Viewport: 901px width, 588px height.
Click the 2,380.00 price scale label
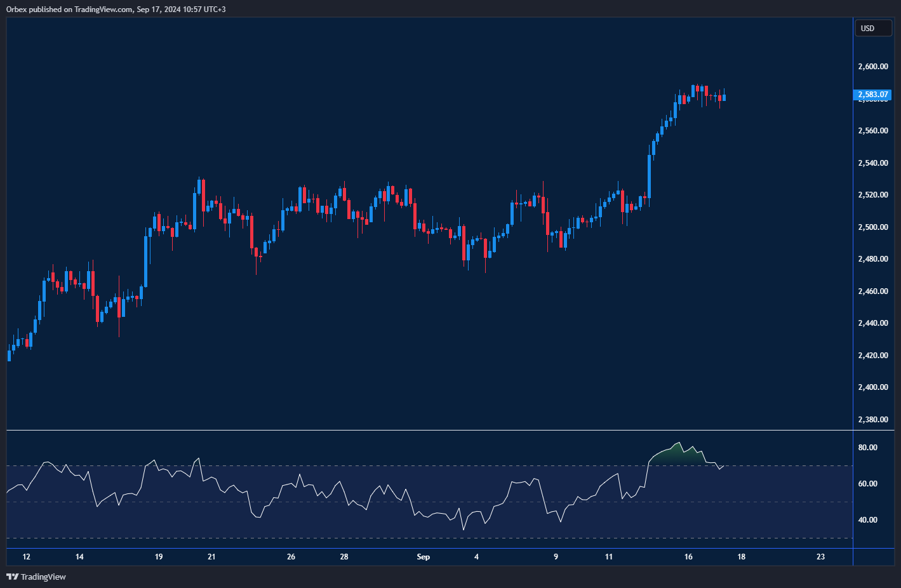point(872,420)
